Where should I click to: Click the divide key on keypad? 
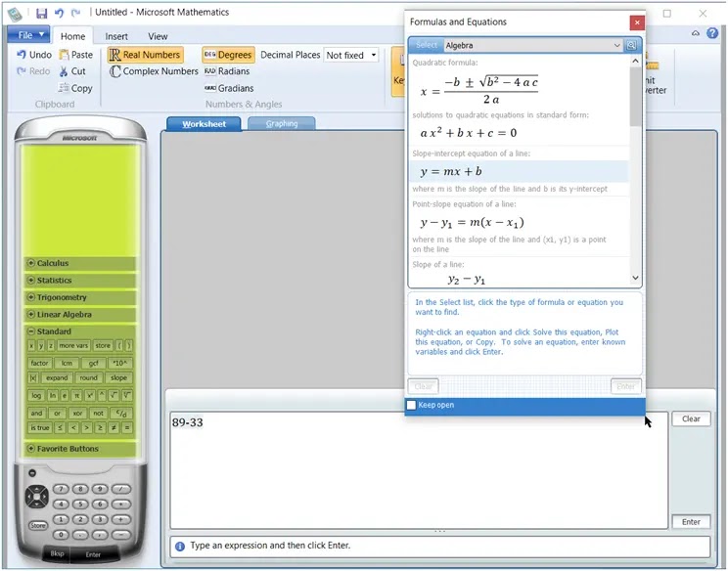(x=120, y=489)
